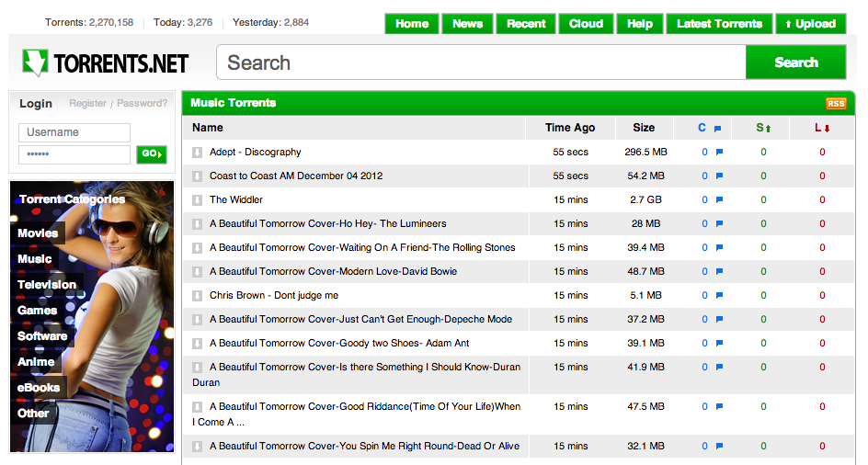Sort by Time Ago column header

(x=570, y=128)
